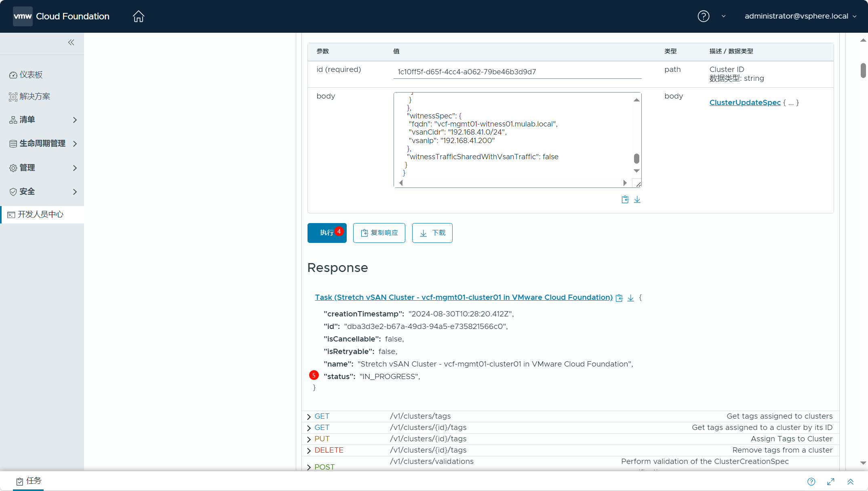Image resolution: width=868 pixels, height=491 pixels.
Task: Click the home icon in header
Action: pos(138,16)
